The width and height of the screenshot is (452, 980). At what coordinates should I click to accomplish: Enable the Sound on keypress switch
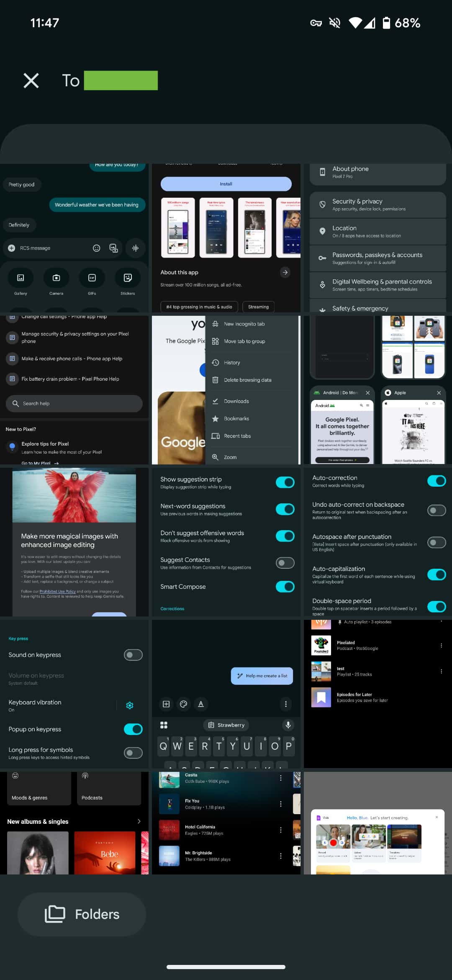[133, 655]
